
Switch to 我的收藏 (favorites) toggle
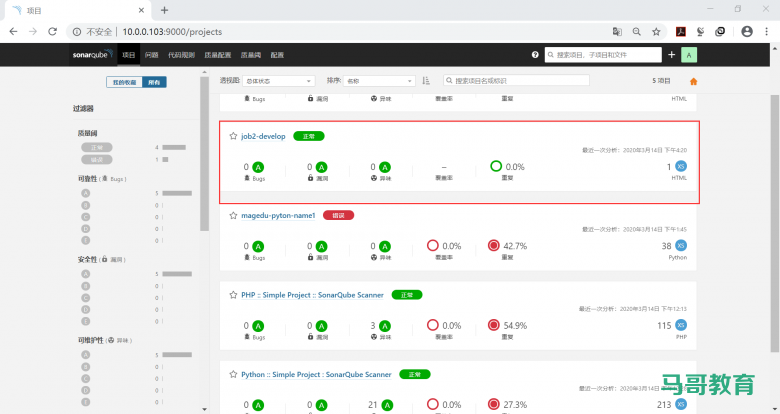[124, 82]
